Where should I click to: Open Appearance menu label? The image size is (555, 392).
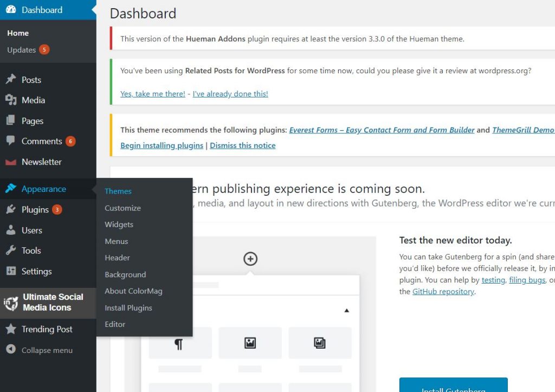point(44,189)
